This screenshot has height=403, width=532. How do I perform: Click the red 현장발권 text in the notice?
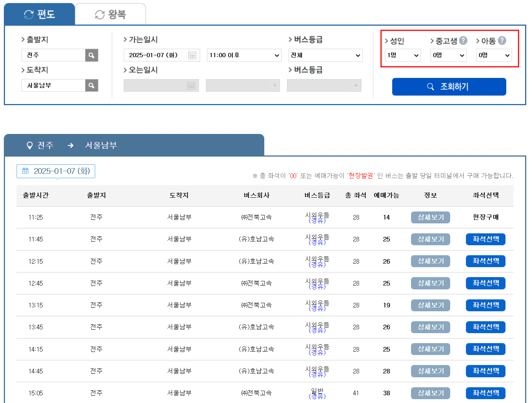pos(361,175)
